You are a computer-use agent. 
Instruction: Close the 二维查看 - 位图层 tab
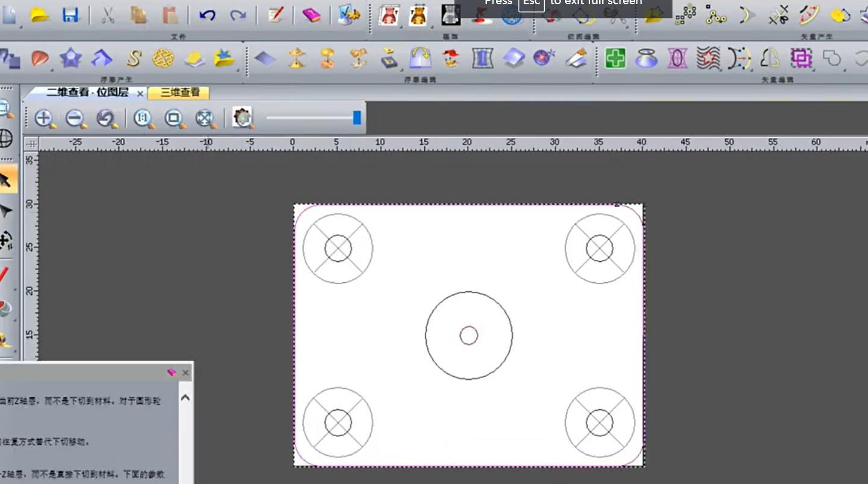click(140, 93)
